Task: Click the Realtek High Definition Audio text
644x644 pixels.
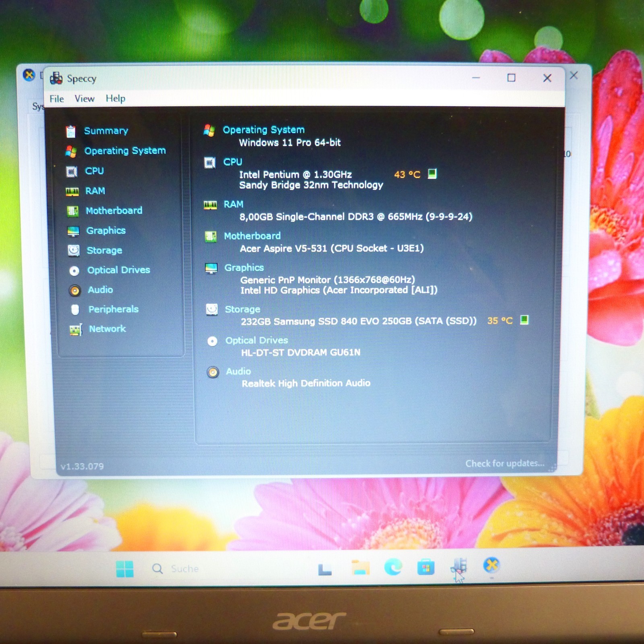Action: tap(306, 383)
